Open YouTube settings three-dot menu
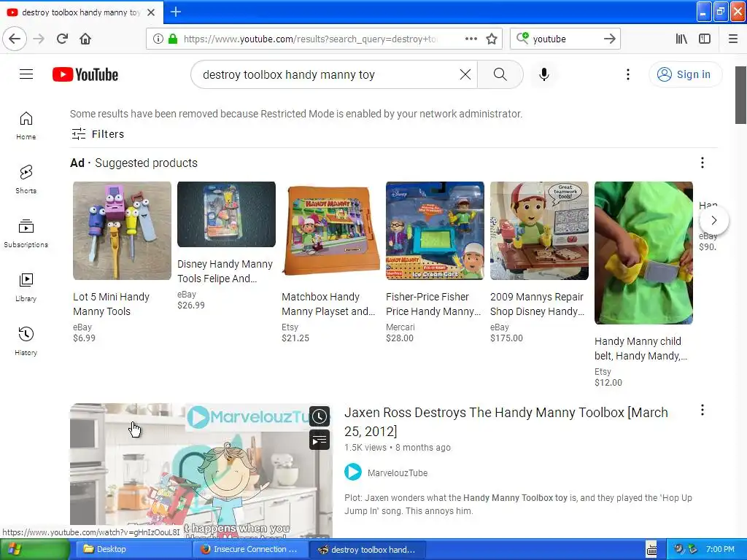747x560 pixels. click(x=628, y=74)
